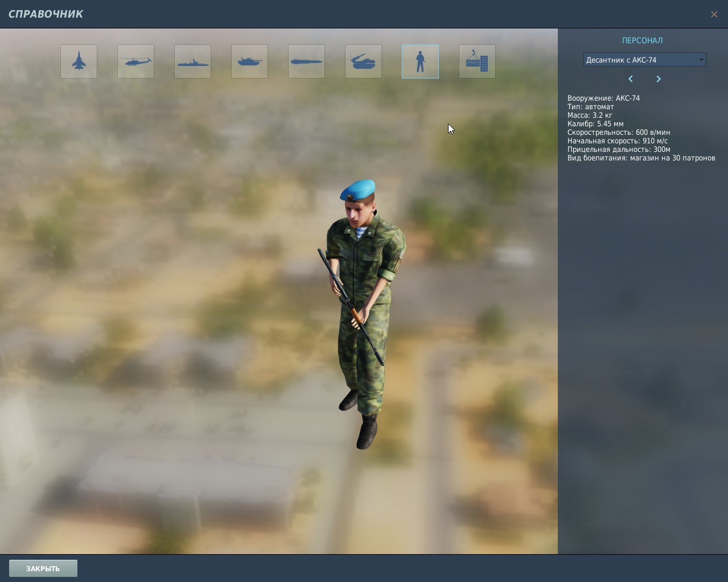728x582 pixels.
Task: Expand the Десантник с АКС-74 dropdown
Action: point(644,60)
